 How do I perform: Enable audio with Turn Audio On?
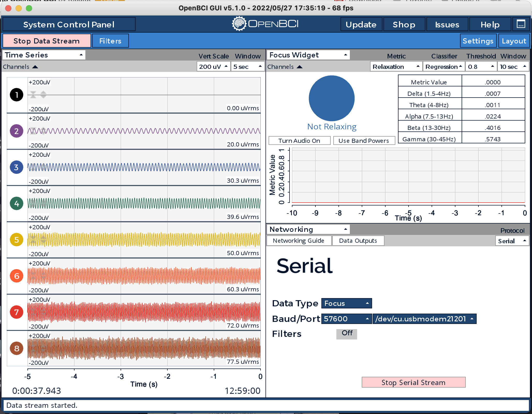coord(299,141)
